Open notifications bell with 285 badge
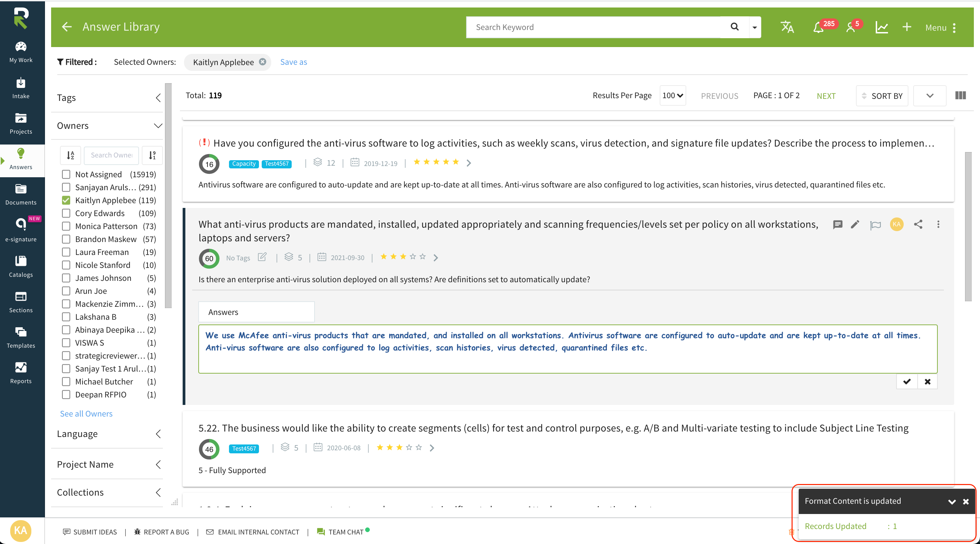980x544 pixels. coord(818,27)
